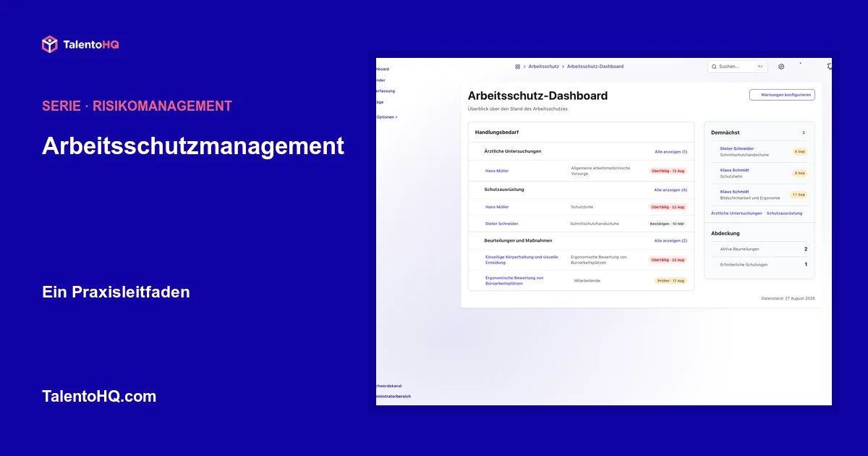868x456 pixels.
Task: Show all Ärztliche Untersuchungen via Alle anzeigen (1)
Action: [x=671, y=152]
